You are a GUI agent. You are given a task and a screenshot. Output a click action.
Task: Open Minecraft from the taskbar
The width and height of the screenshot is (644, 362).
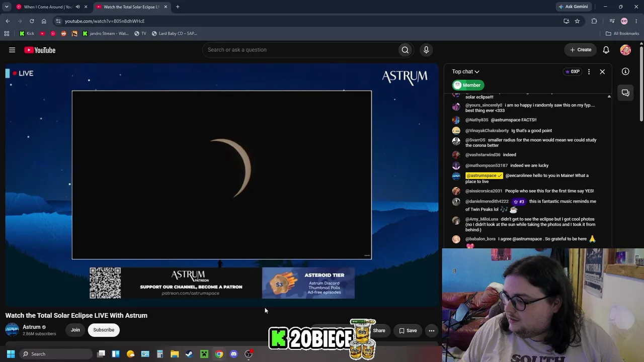[204, 354]
